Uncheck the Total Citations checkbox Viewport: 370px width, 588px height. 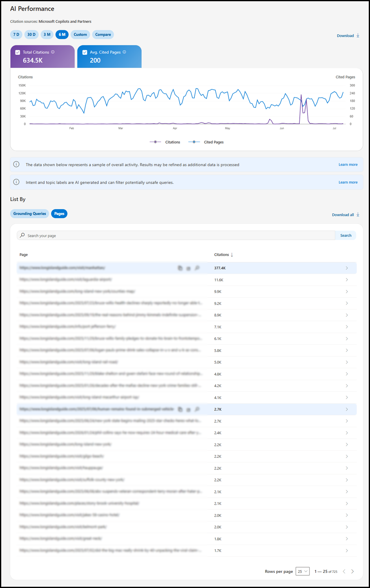tap(18, 52)
